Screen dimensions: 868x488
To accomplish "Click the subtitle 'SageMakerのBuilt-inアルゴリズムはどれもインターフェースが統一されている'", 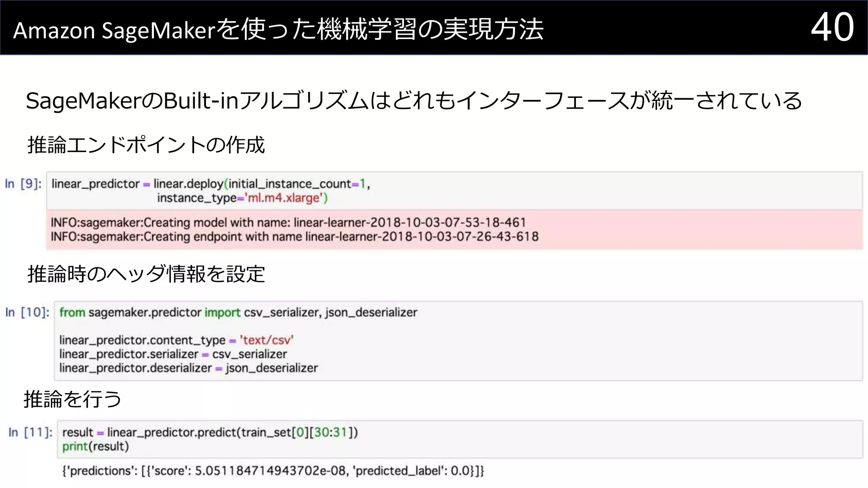I will 414,101.
